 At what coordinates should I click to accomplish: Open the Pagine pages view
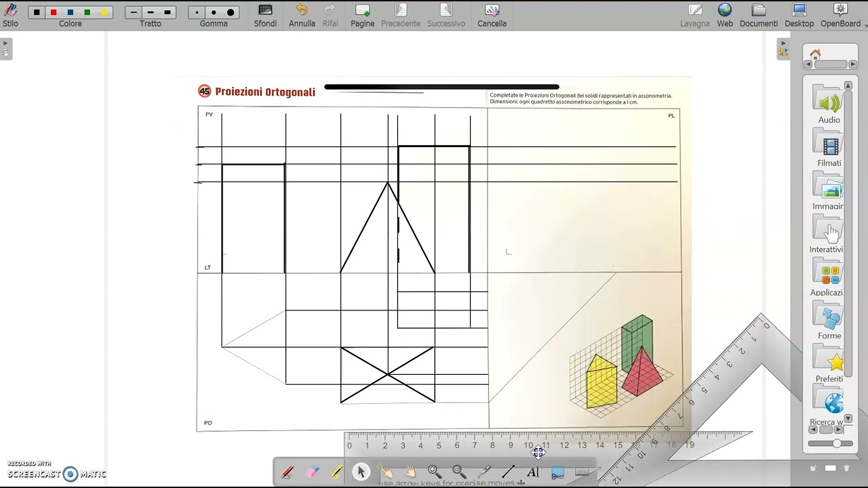pyautogui.click(x=363, y=15)
